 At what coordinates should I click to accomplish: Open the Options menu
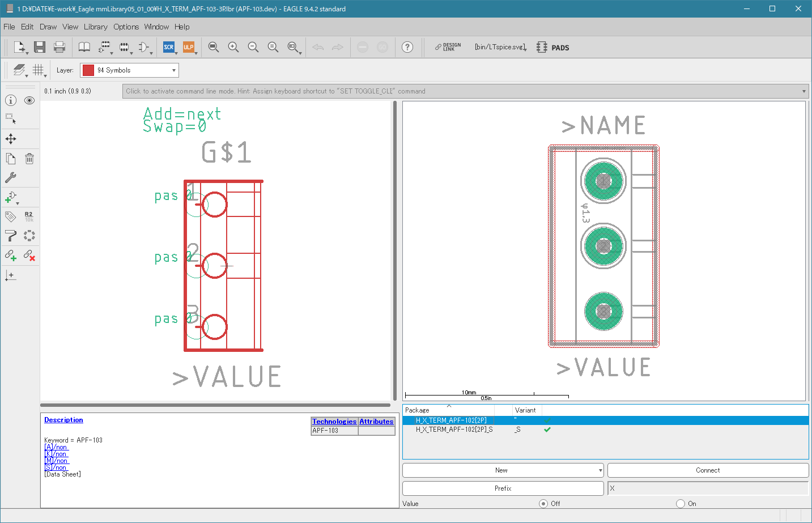pyautogui.click(x=126, y=27)
